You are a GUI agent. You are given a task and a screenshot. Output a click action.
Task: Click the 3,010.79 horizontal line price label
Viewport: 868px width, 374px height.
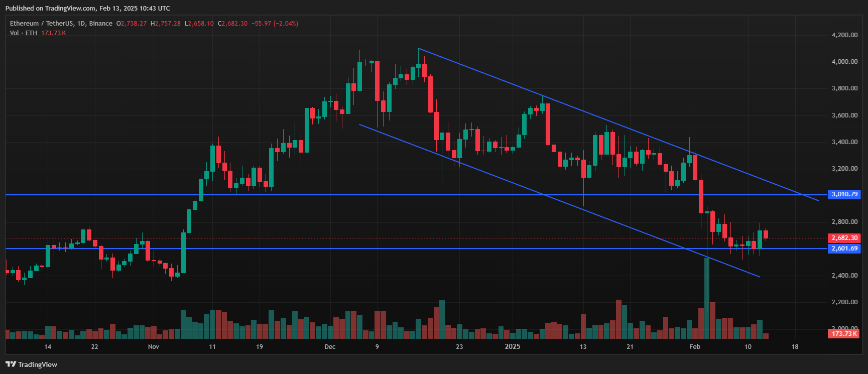click(x=844, y=194)
